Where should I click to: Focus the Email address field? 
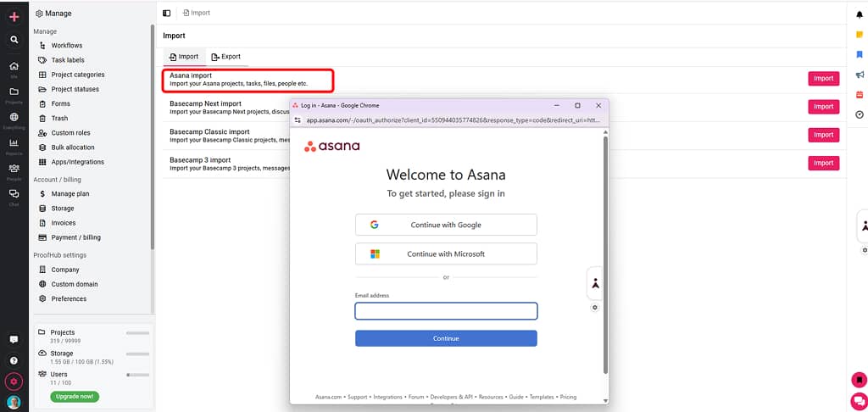[x=446, y=311]
